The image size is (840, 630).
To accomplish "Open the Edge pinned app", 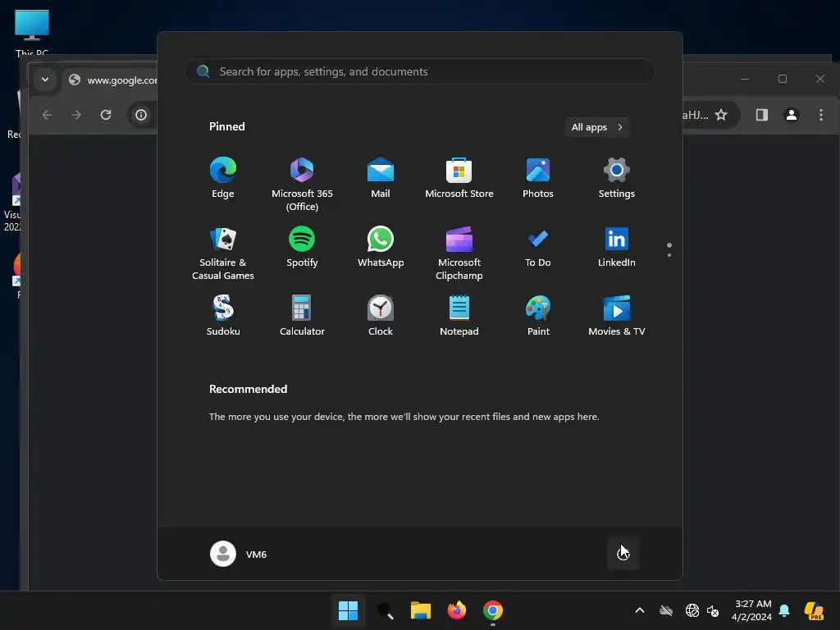I will pos(223,178).
